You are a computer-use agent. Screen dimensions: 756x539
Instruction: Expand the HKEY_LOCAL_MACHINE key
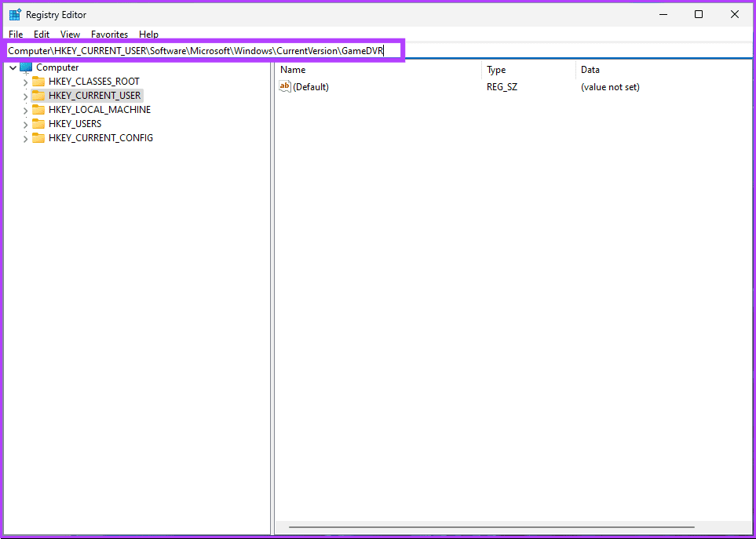tap(26, 111)
